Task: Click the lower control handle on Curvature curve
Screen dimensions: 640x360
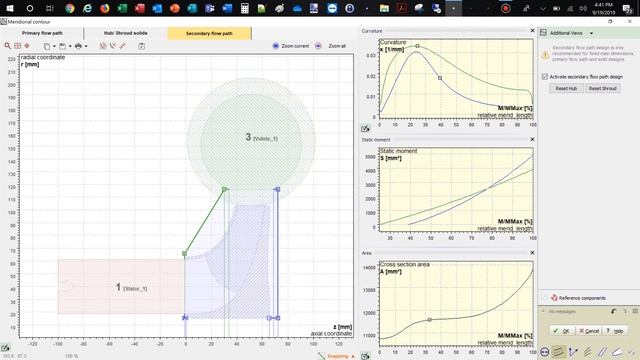Action: click(440, 78)
